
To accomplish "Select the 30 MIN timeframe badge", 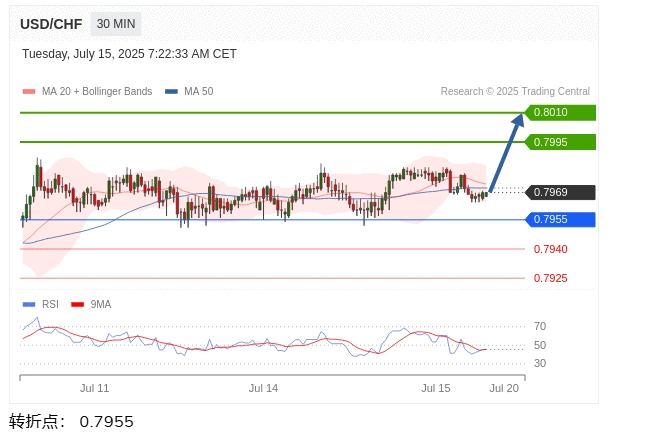I will pyautogui.click(x=116, y=24).
